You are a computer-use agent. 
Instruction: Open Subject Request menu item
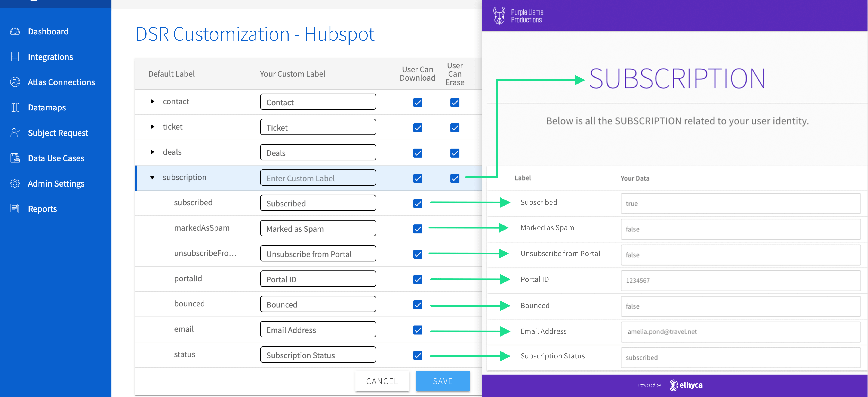pos(58,133)
